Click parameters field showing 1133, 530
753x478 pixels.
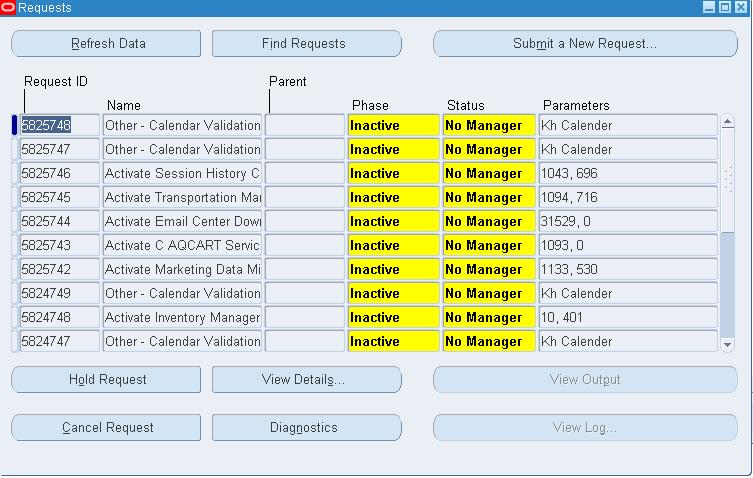627,270
